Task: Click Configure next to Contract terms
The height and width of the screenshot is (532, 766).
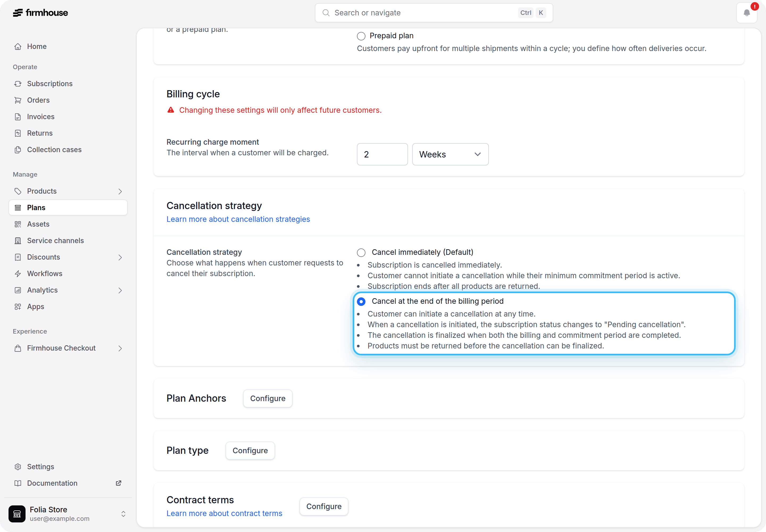Action: coord(324,506)
